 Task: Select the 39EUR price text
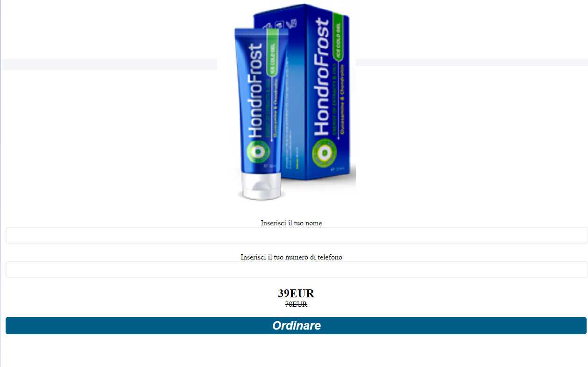[296, 294]
